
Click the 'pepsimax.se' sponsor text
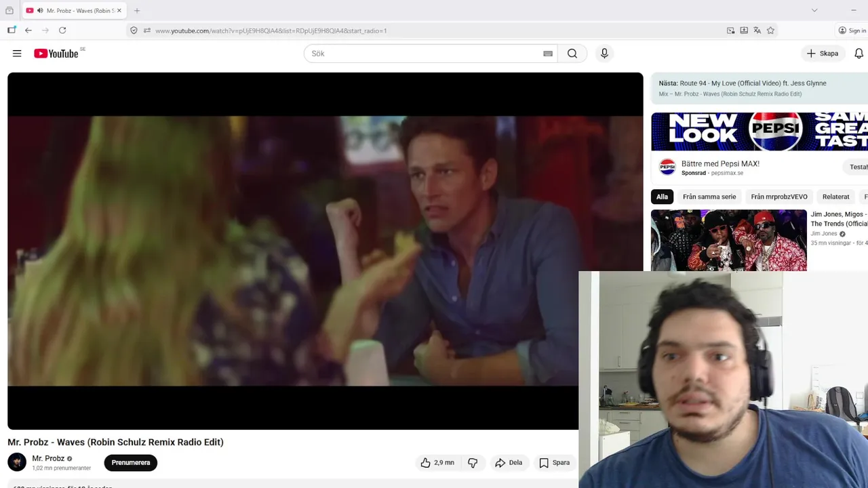(727, 174)
